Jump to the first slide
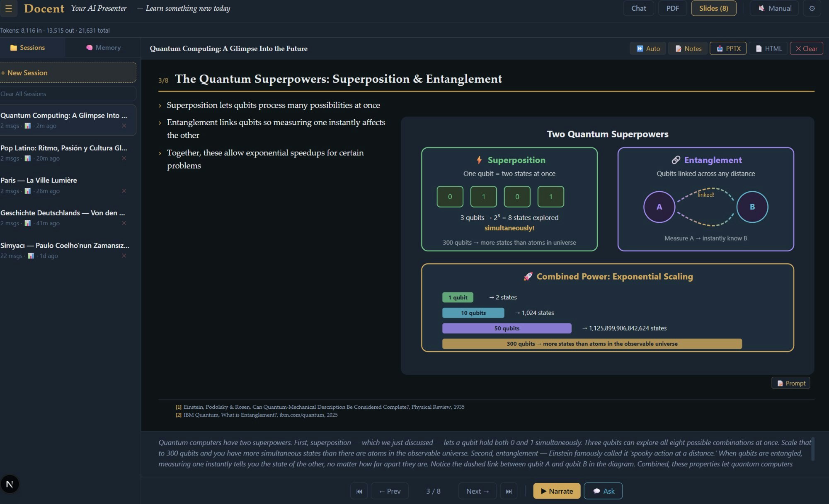829x504 pixels. tap(359, 491)
